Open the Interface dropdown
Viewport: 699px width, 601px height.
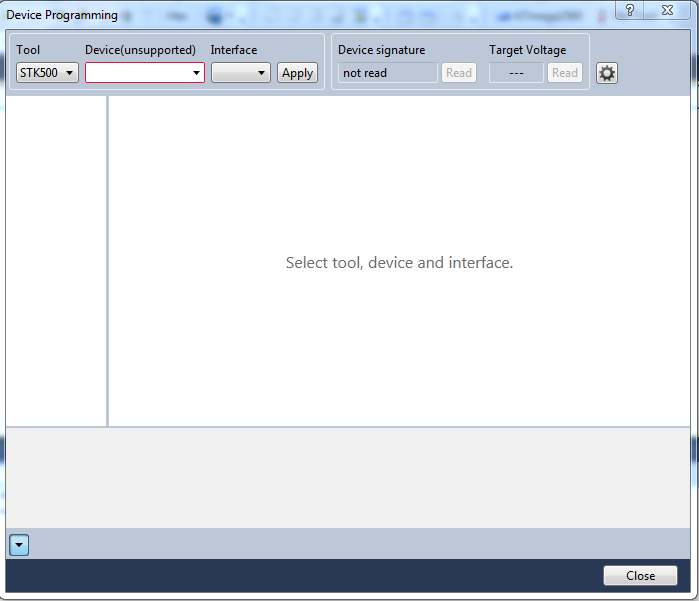pos(240,73)
